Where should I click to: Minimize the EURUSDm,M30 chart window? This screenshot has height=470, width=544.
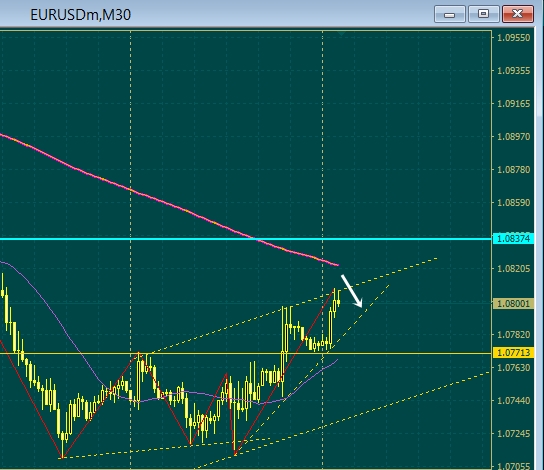(450, 14)
